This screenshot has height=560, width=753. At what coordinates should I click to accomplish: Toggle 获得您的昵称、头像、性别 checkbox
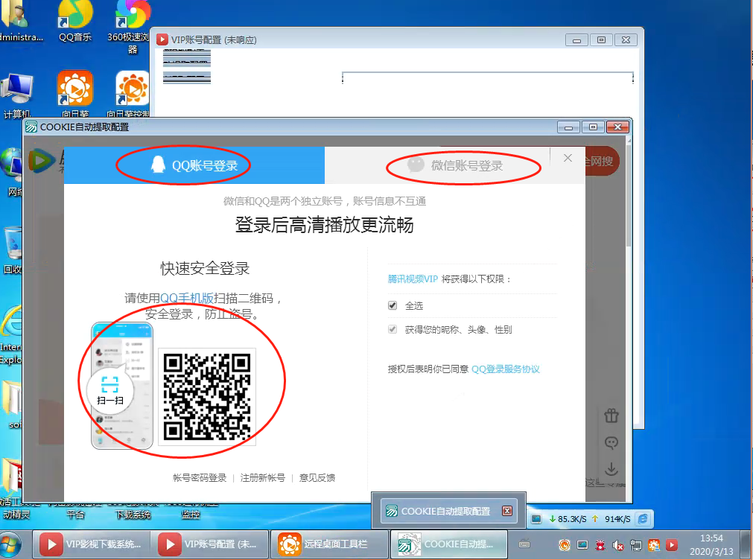coord(393,330)
